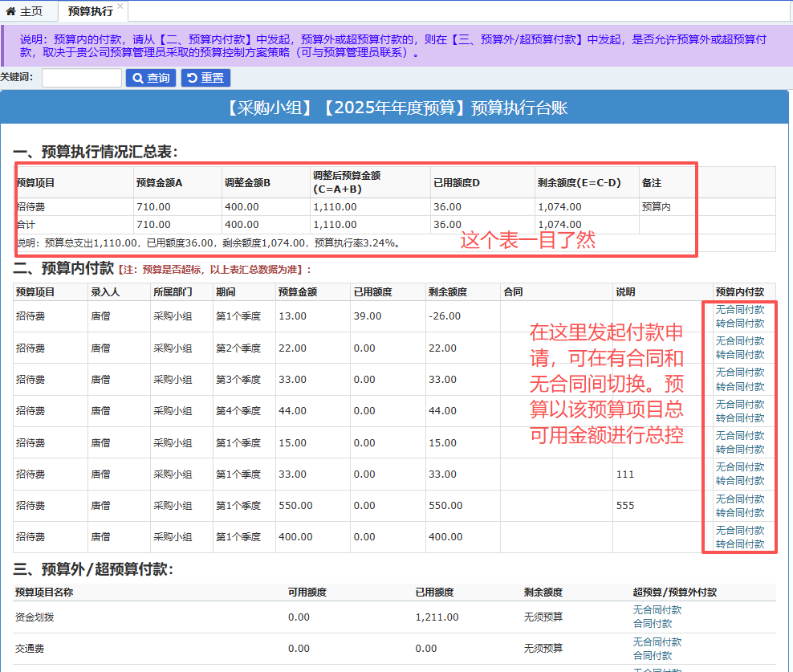Screen dimensions: 793x672
Task: Close the 预算执行 tab with its x
Action: pos(120,6)
